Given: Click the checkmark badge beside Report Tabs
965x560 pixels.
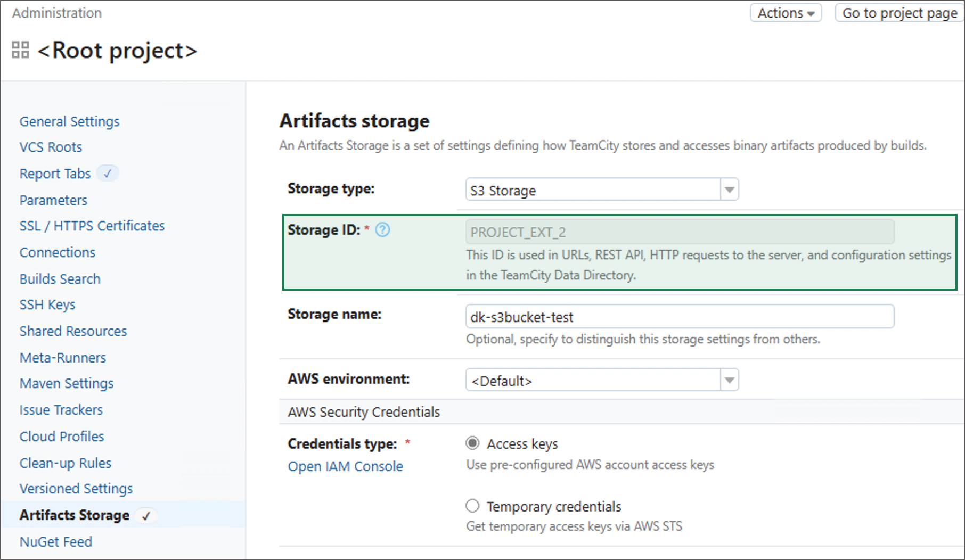Looking at the screenshot, I should pos(108,173).
